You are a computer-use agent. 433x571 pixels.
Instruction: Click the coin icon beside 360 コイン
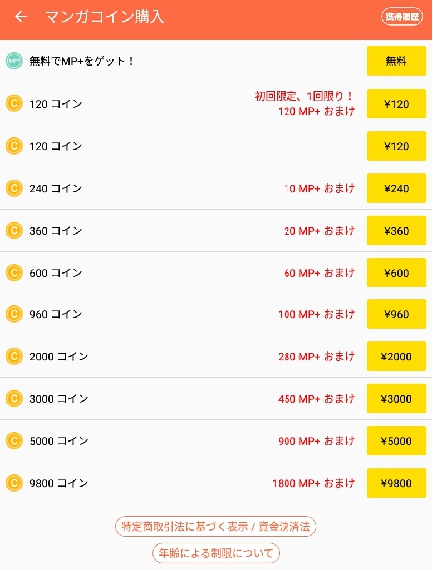tap(14, 231)
